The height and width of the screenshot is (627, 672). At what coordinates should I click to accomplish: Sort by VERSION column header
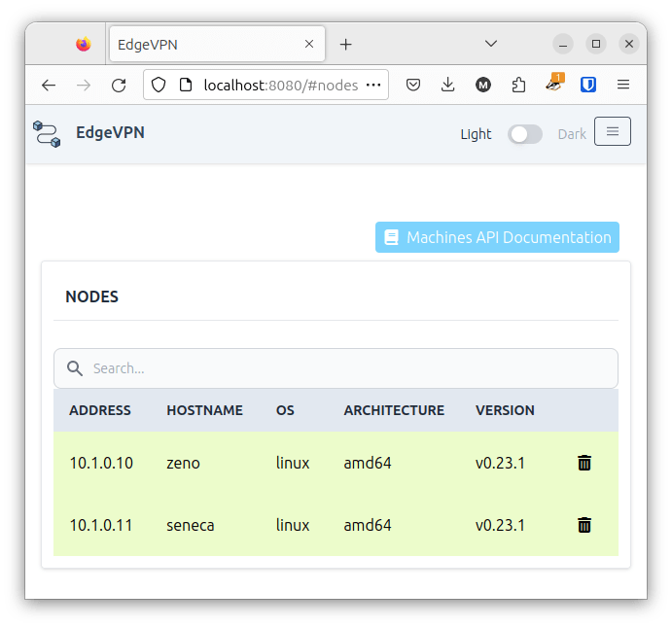click(x=505, y=410)
